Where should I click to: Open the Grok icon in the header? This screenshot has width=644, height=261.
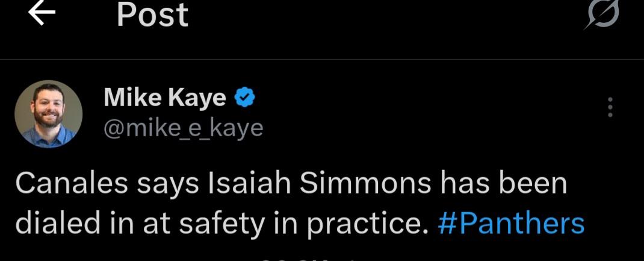point(602,14)
